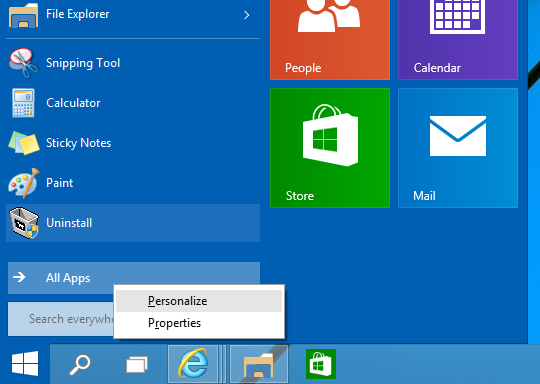Open the People tile
Image resolution: width=540 pixels, height=384 pixels.
tap(330, 39)
